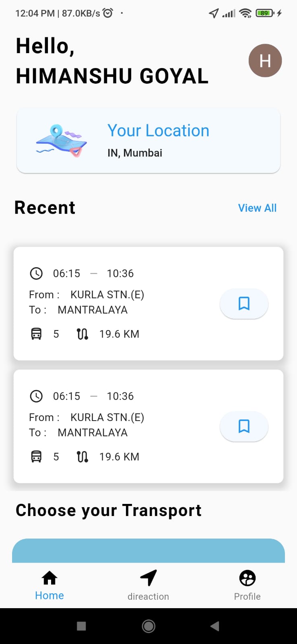
Task: Bookmark the first Kurla to Mantralaya trip
Action: 244,303
